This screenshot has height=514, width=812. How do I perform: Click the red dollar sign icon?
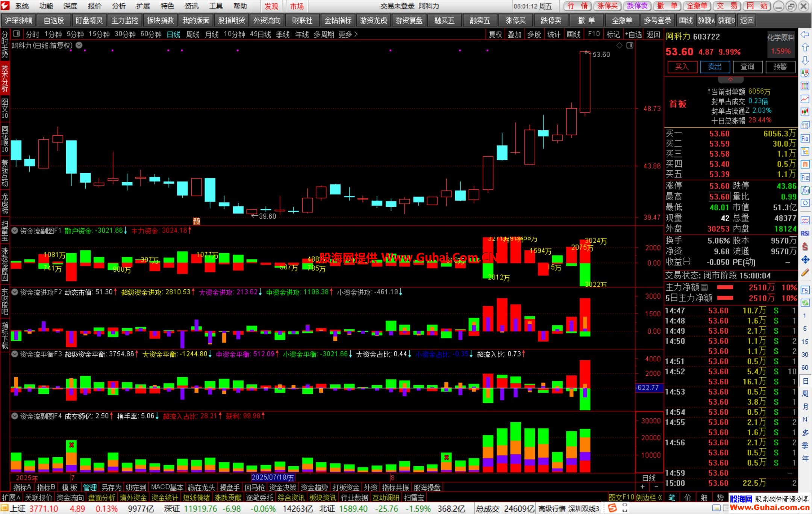tap(805, 246)
